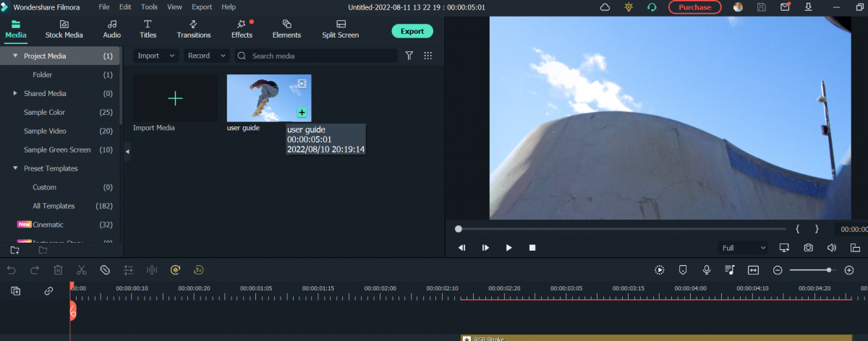Switch media grid view layout icon
The width and height of the screenshot is (868, 341).
[x=427, y=56]
